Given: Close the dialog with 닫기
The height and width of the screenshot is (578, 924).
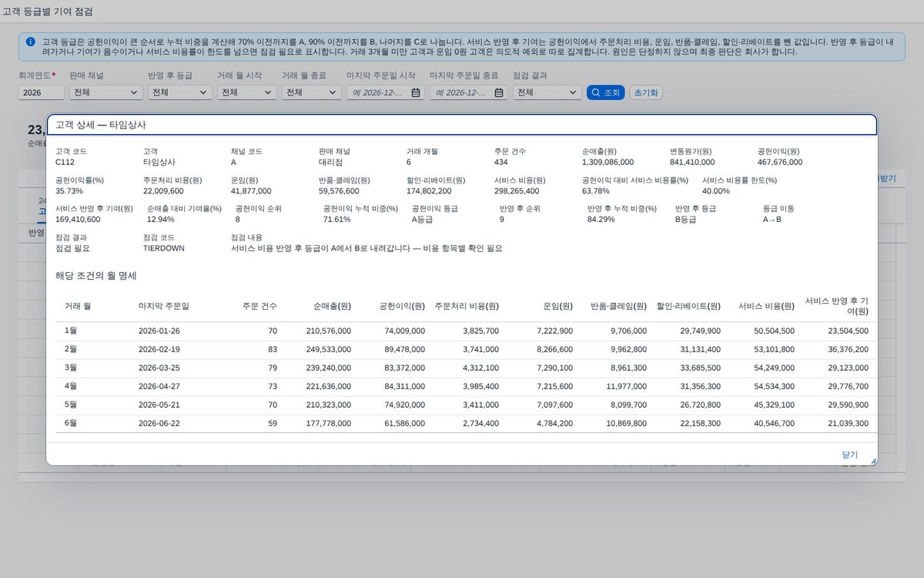Looking at the screenshot, I should (x=849, y=455).
